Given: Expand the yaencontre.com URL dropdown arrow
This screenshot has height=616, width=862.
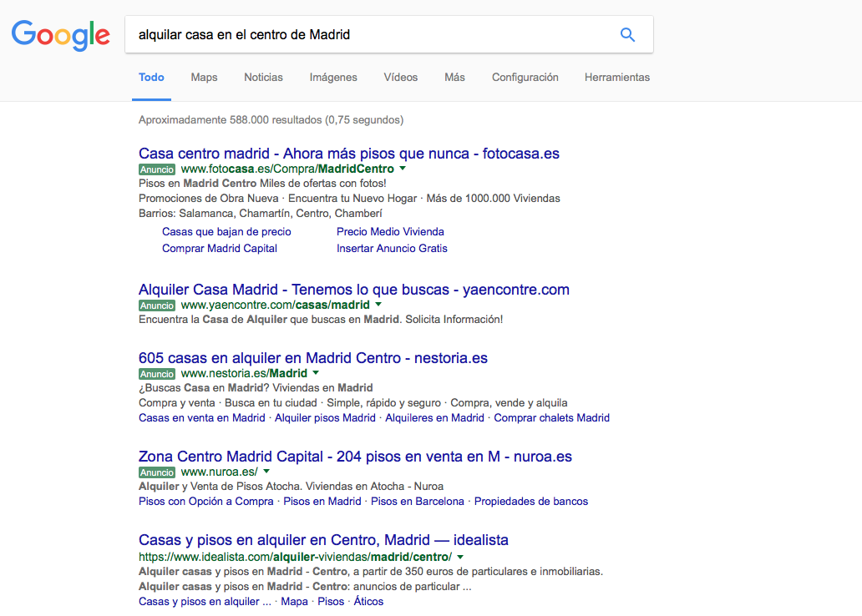Looking at the screenshot, I should click(378, 305).
